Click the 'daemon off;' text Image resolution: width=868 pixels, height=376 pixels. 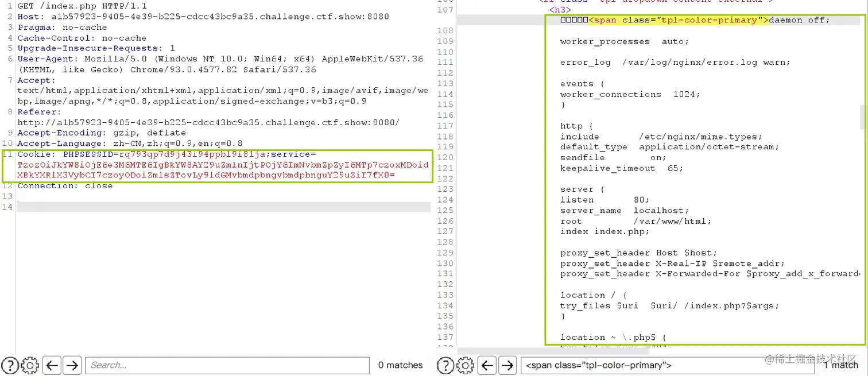pos(799,20)
